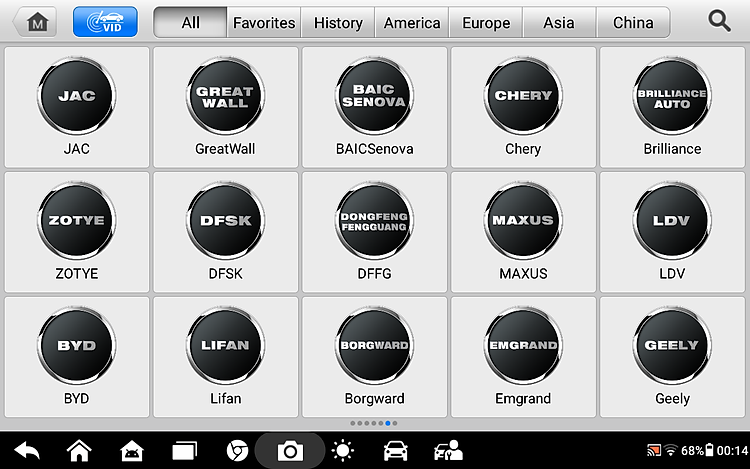Viewport: 750px width, 469px height.
Task: Choose the Emgrand brand tile
Action: [523, 357]
